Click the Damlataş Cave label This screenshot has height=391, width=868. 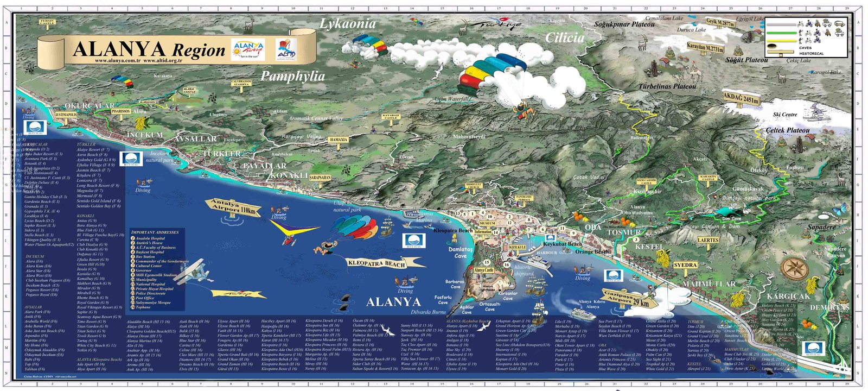pyautogui.click(x=461, y=253)
